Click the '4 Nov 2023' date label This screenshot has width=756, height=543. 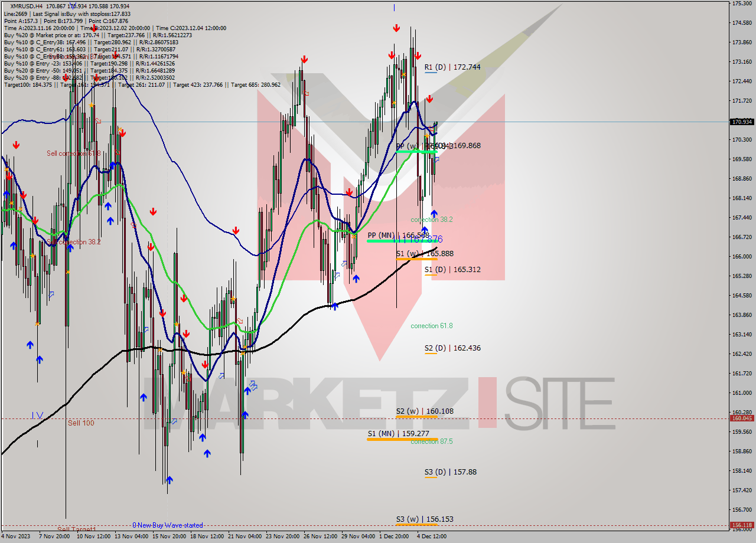click(x=16, y=537)
